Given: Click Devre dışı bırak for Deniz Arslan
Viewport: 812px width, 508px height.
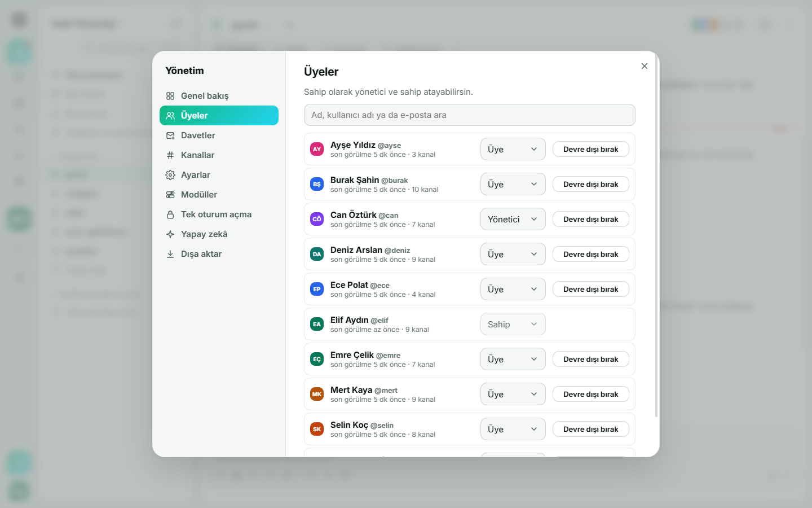Looking at the screenshot, I should [x=591, y=254].
